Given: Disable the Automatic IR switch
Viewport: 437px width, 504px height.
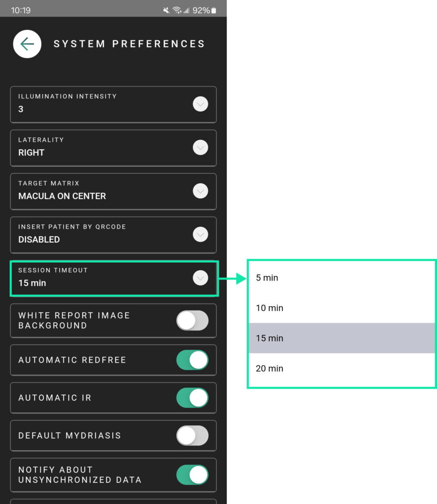Looking at the screenshot, I should click(192, 398).
